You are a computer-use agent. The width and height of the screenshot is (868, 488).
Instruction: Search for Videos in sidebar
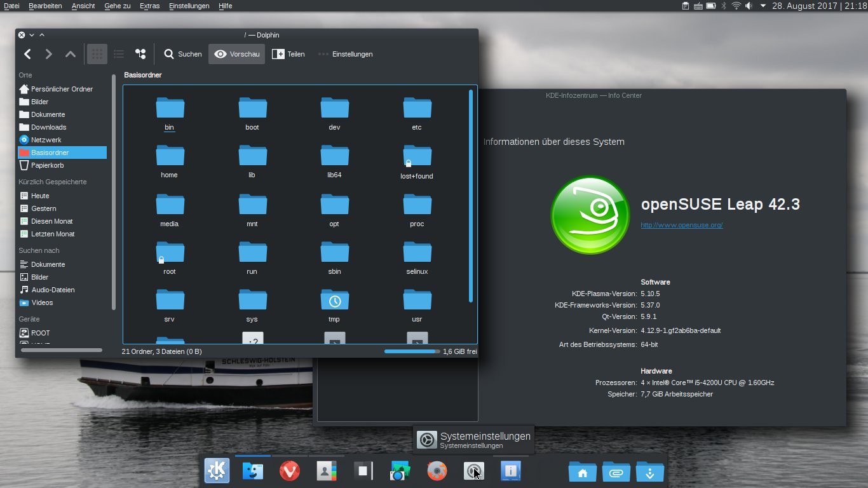(x=62, y=302)
